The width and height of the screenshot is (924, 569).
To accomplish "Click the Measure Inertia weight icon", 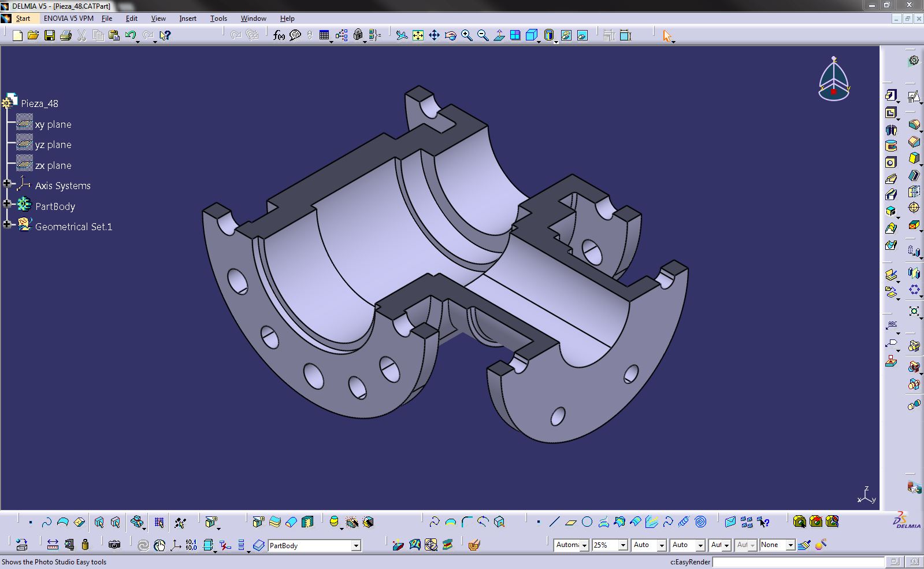I will pos(85,545).
